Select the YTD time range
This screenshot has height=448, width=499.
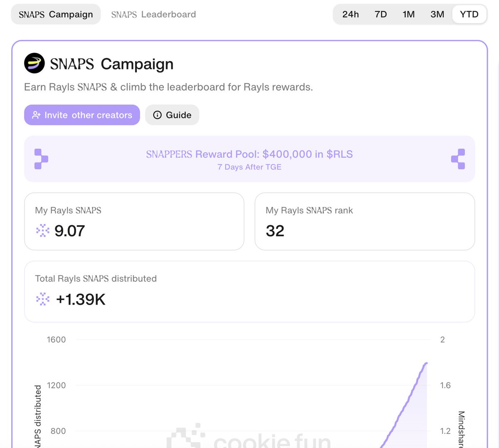click(469, 15)
